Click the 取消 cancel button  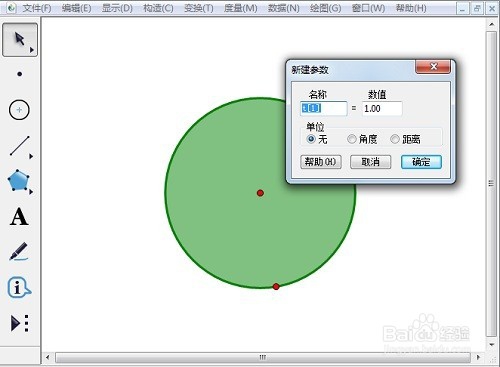click(370, 162)
